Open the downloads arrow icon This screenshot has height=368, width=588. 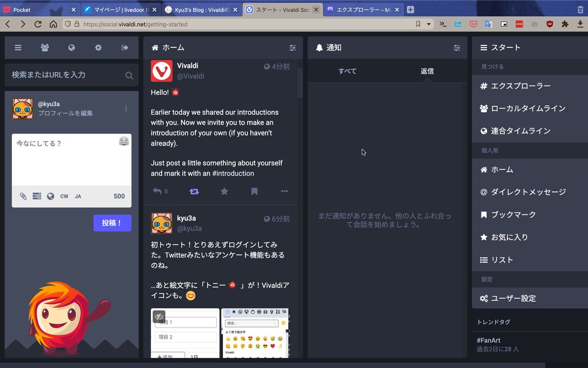click(x=580, y=24)
